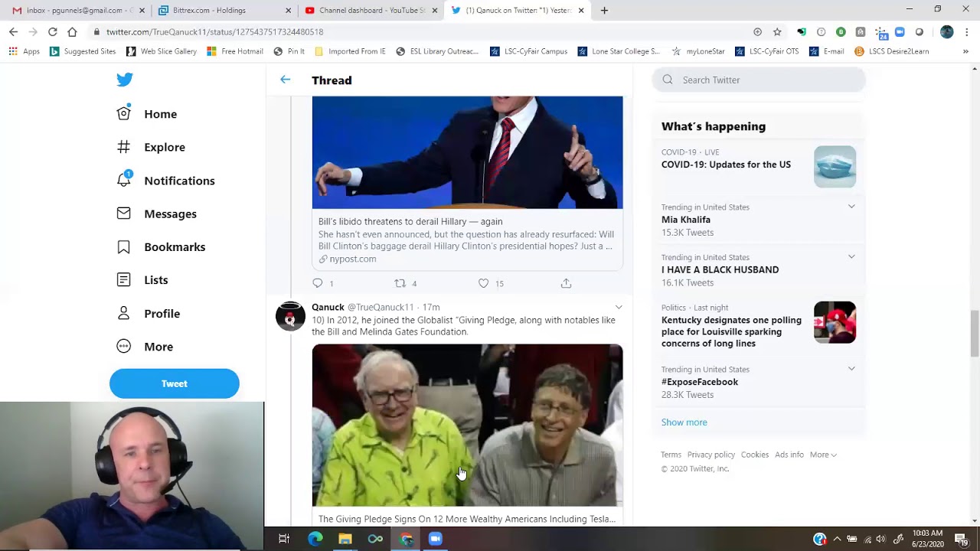Switch to YouTube Channel dashboard tab
The height and width of the screenshot is (551, 980).
click(x=371, y=11)
